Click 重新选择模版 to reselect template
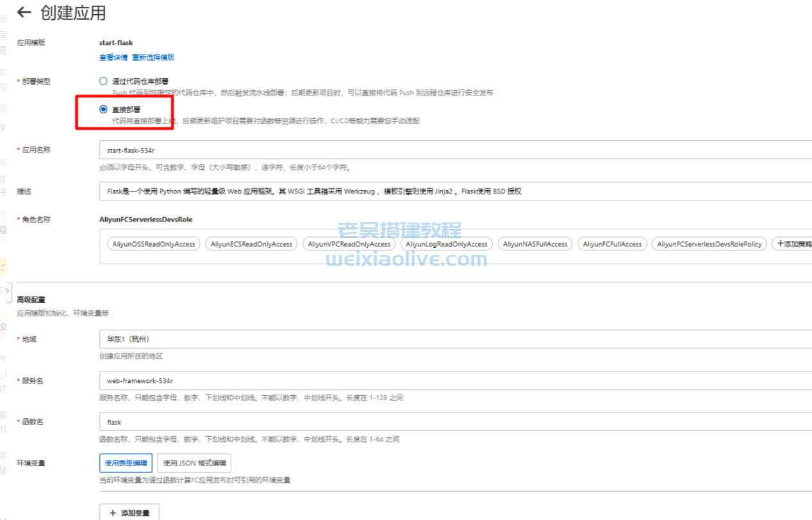Image resolution: width=812 pixels, height=520 pixels. tap(154, 58)
